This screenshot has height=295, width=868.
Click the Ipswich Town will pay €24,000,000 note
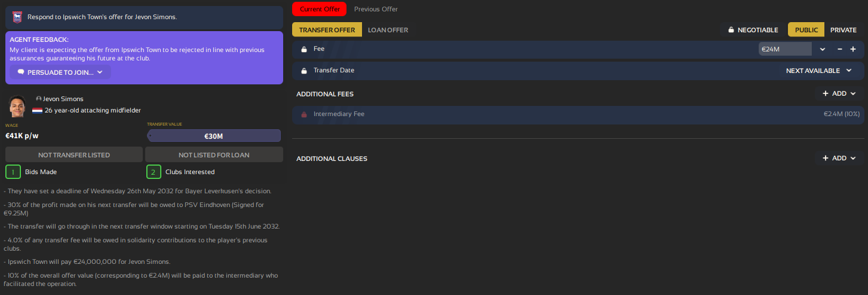[x=87, y=261]
